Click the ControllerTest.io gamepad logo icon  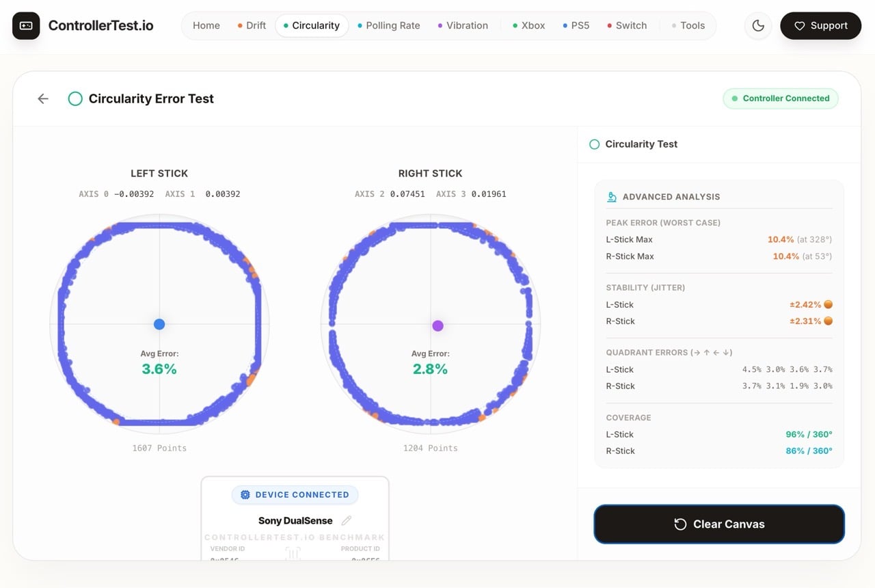25,25
